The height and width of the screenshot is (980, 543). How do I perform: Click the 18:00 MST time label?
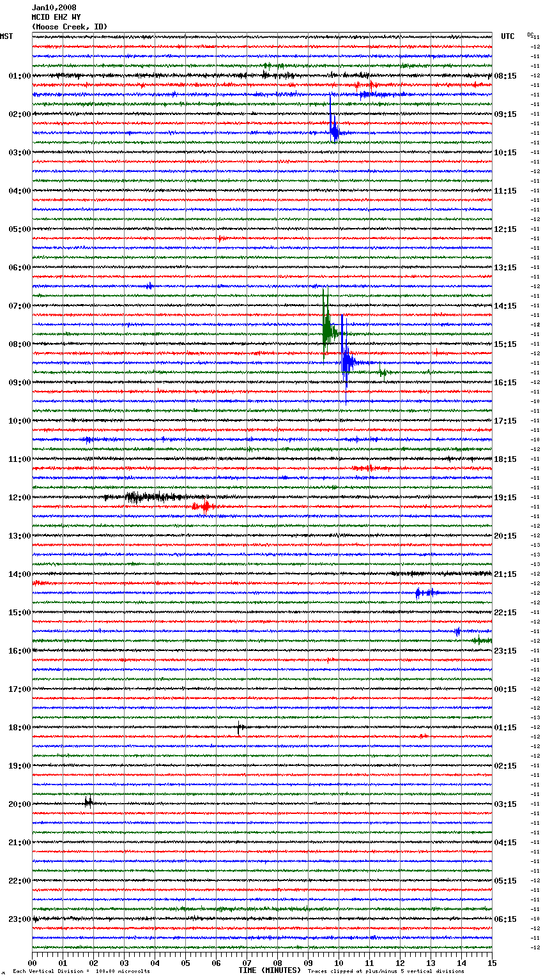19,728
